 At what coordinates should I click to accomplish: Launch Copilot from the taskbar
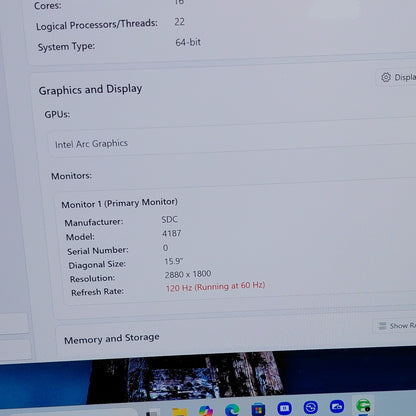[206, 410]
